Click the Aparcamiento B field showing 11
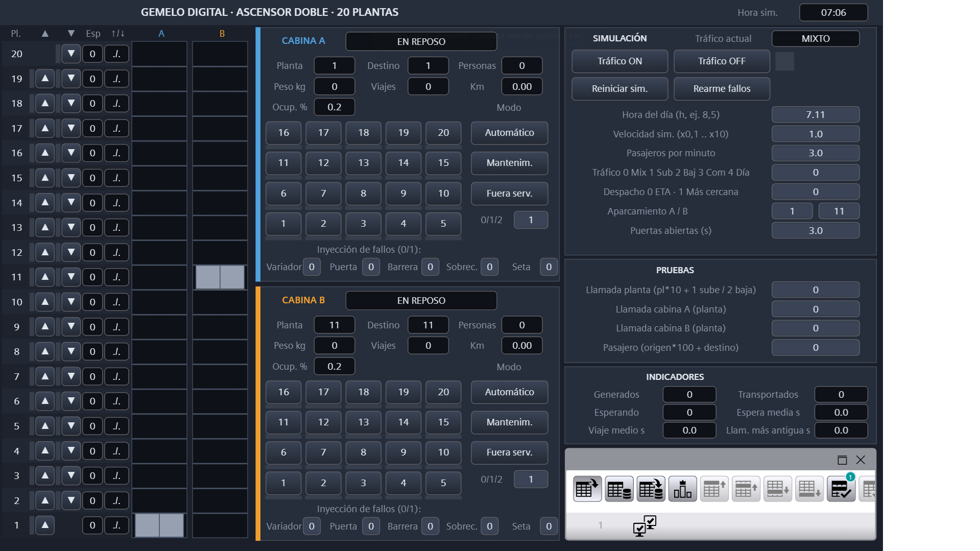 [x=839, y=211]
